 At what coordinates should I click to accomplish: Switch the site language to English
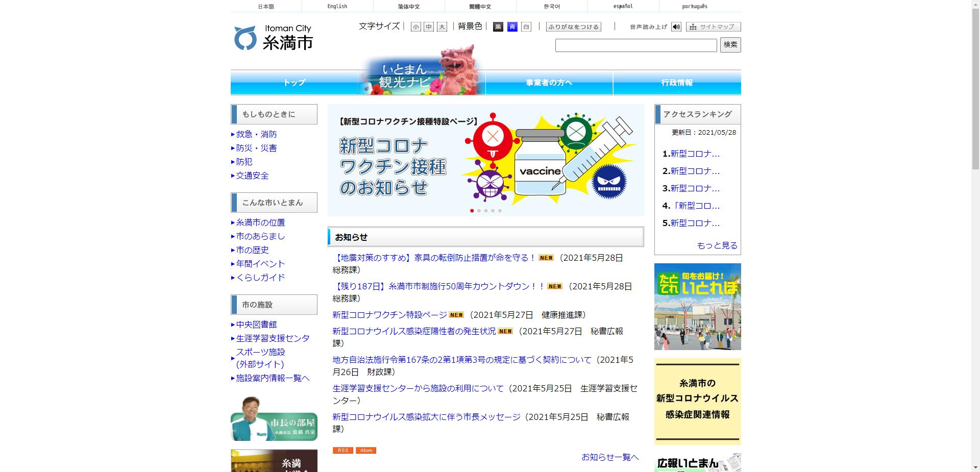click(x=337, y=6)
